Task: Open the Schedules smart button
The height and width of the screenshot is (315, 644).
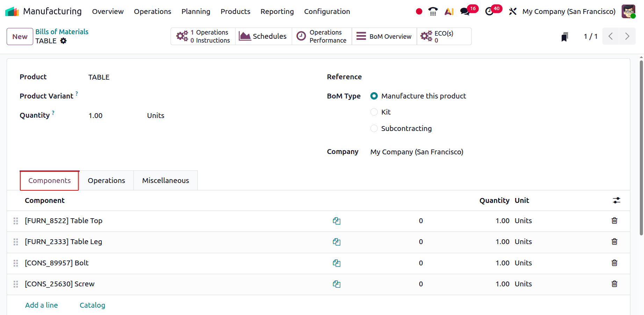Action: point(263,36)
